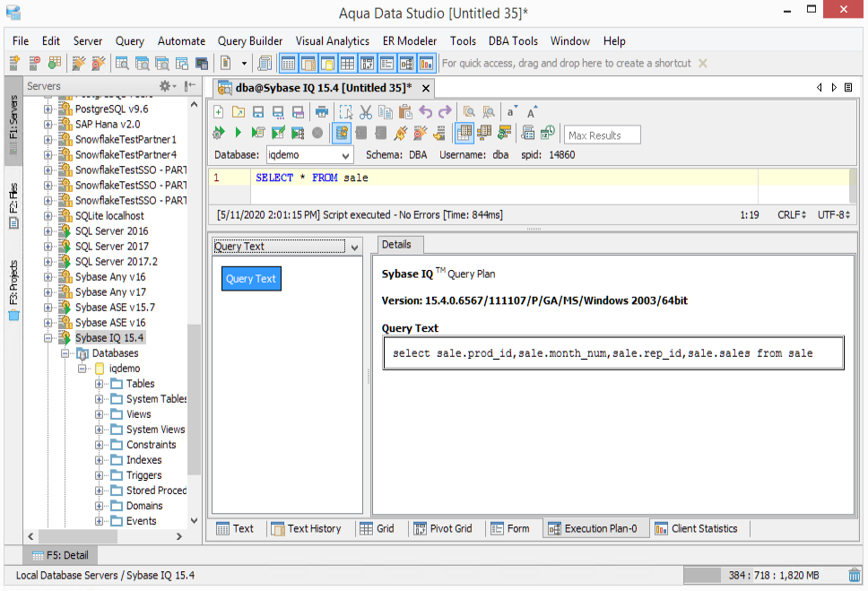Expand the Tables folder under iqdemo

tap(100, 384)
